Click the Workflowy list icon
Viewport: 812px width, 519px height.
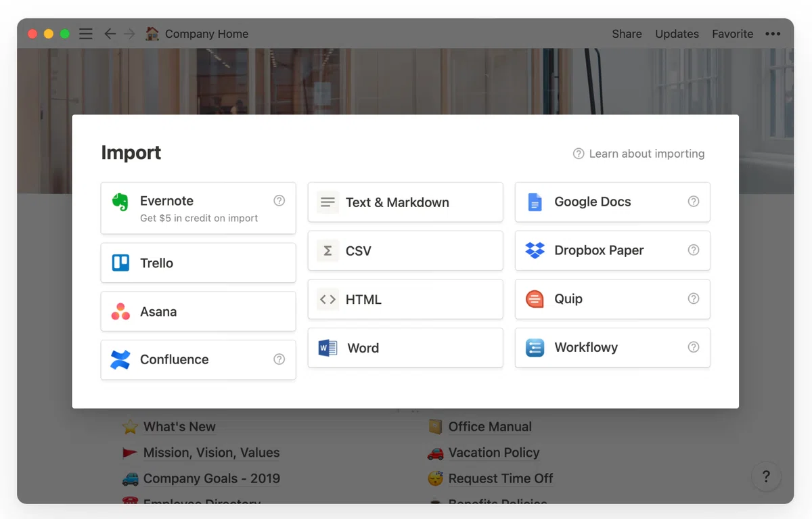click(x=535, y=348)
